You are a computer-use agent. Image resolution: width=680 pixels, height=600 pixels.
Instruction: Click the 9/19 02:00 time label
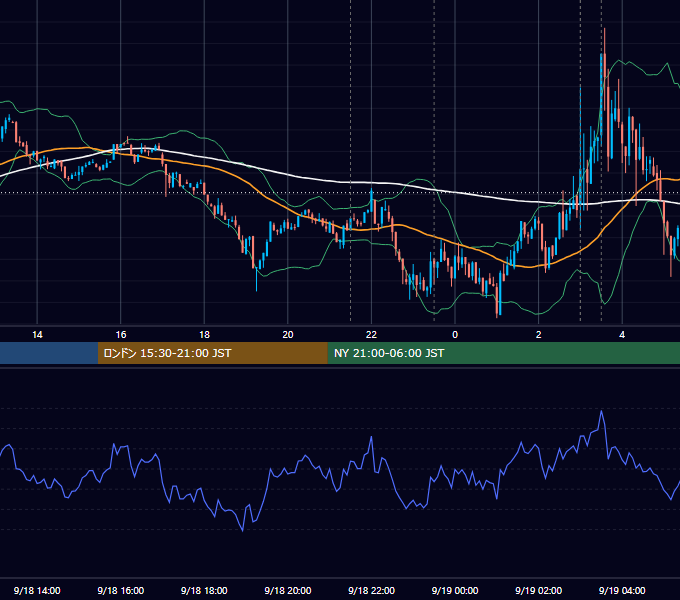[538, 590]
